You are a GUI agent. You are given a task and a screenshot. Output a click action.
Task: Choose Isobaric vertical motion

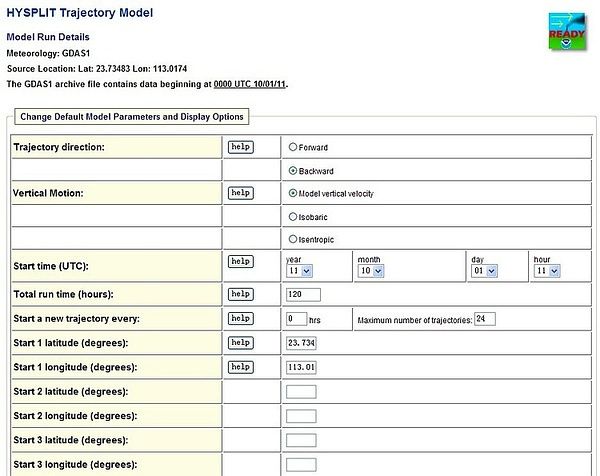(293, 217)
